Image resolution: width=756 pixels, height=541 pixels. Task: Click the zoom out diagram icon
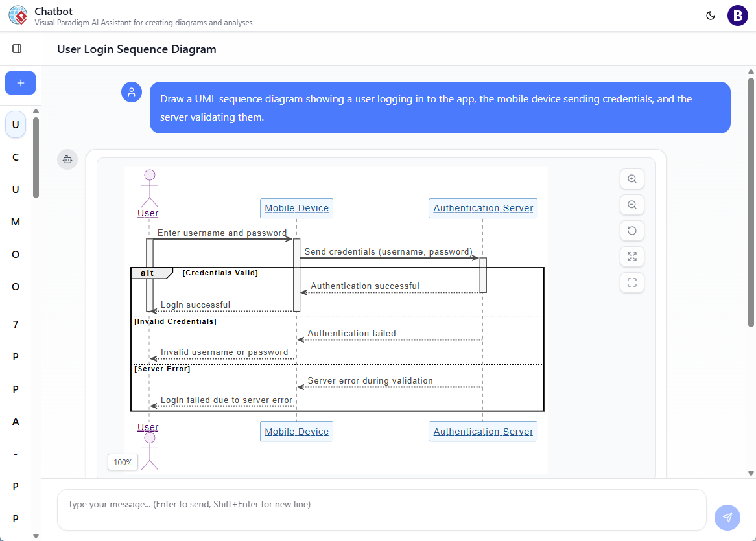point(632,205)
